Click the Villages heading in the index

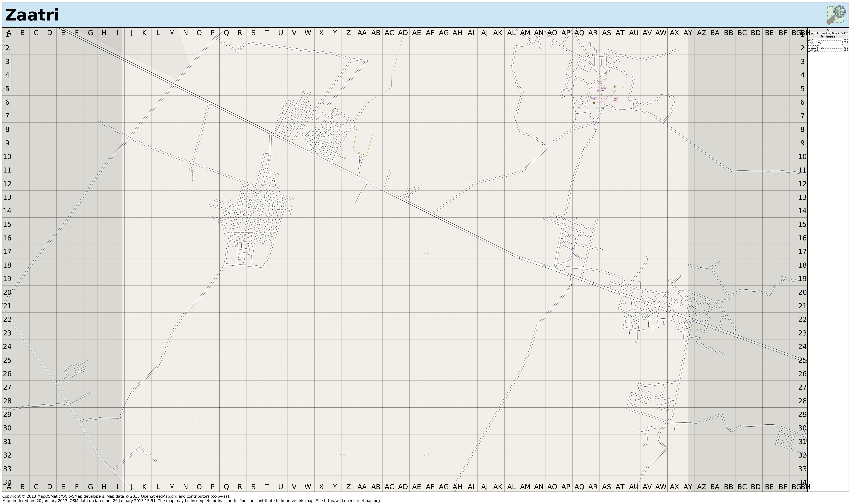click(828, 37)
